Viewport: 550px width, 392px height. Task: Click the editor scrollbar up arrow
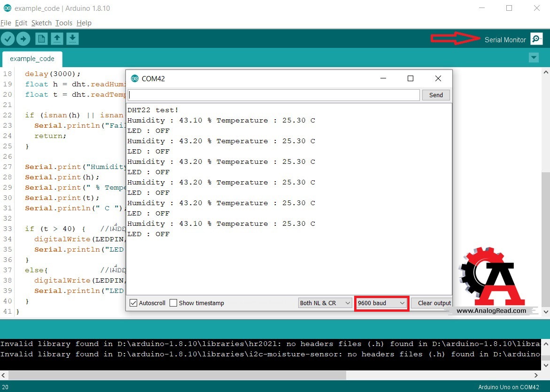pyautogui.click(x=545, y=72)
